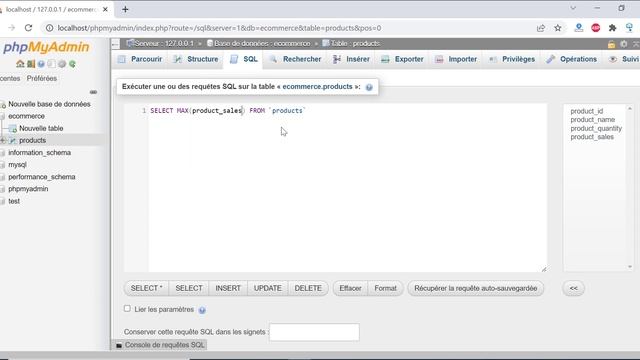The image size is (640, 360).
Task: Open the MariaDB documentation page icon
Action: point(51,64)
